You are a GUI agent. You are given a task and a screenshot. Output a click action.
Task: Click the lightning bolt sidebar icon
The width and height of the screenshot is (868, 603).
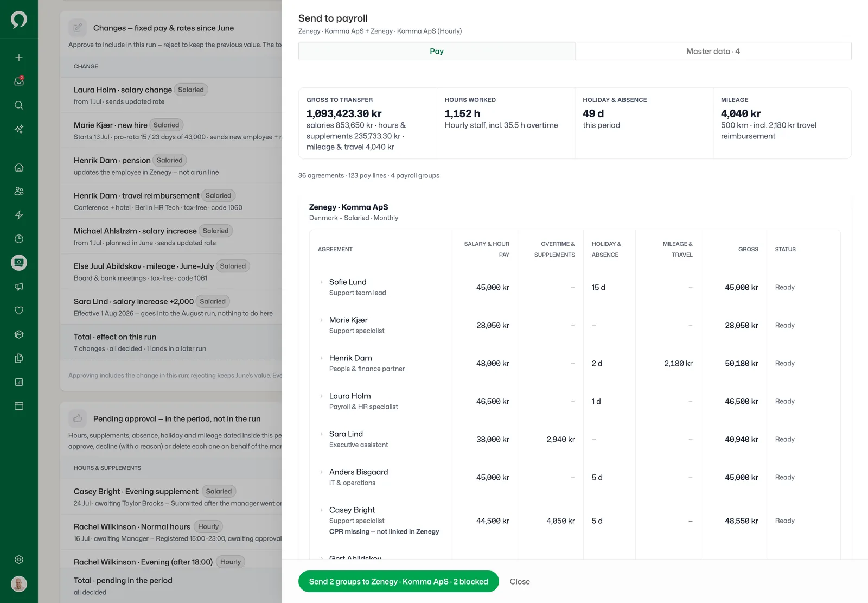click(19, 215)
